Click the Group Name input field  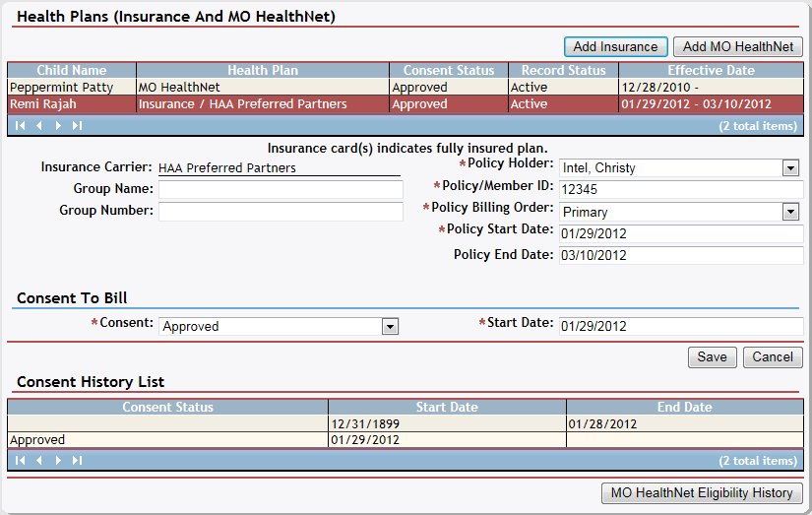coord(281,189)
